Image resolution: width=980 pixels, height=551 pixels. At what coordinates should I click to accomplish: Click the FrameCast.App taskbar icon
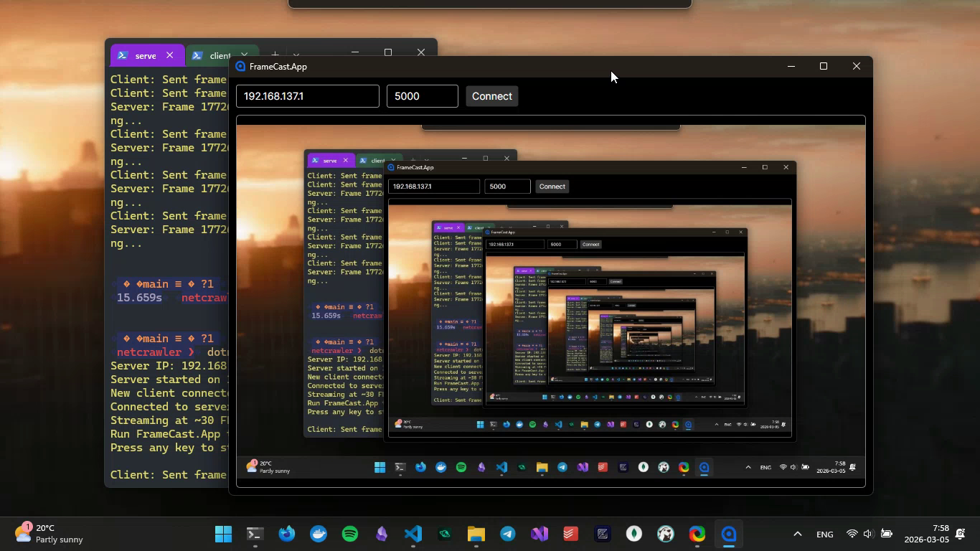coord(729,534)
